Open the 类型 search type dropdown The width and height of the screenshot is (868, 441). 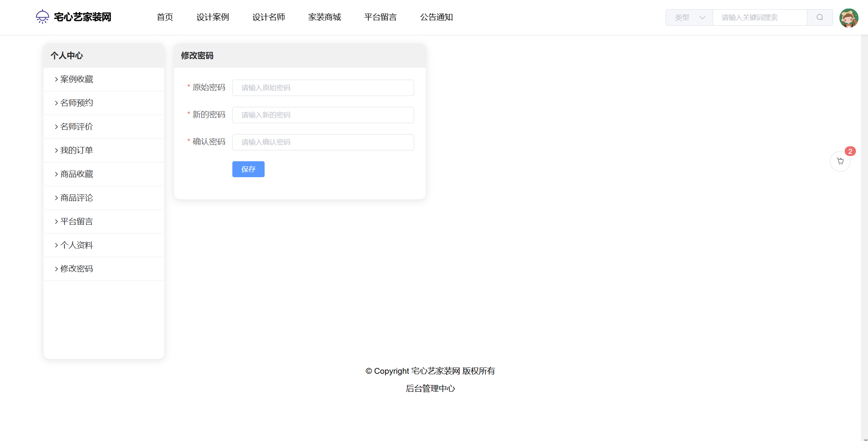click(689, 17)
